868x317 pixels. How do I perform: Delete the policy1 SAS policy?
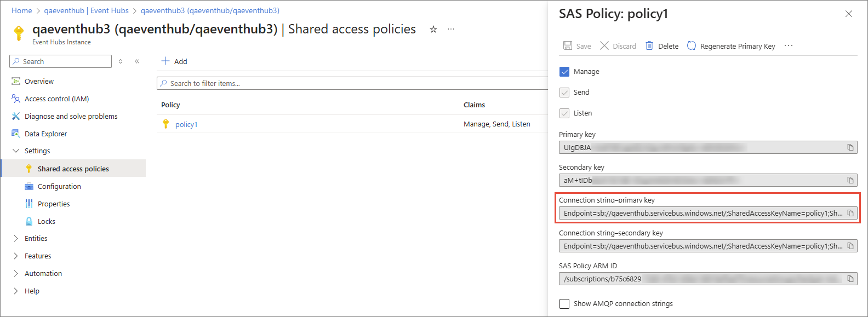click(662, 46)
